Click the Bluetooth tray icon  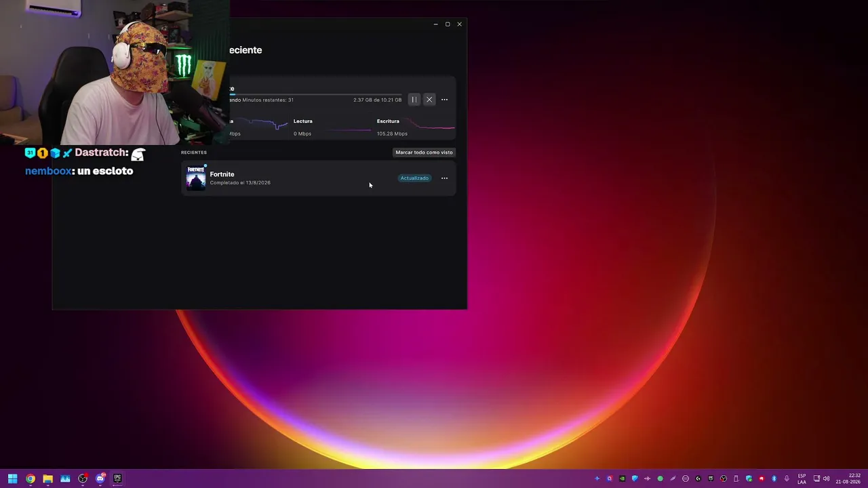click(x=774, y=479)
